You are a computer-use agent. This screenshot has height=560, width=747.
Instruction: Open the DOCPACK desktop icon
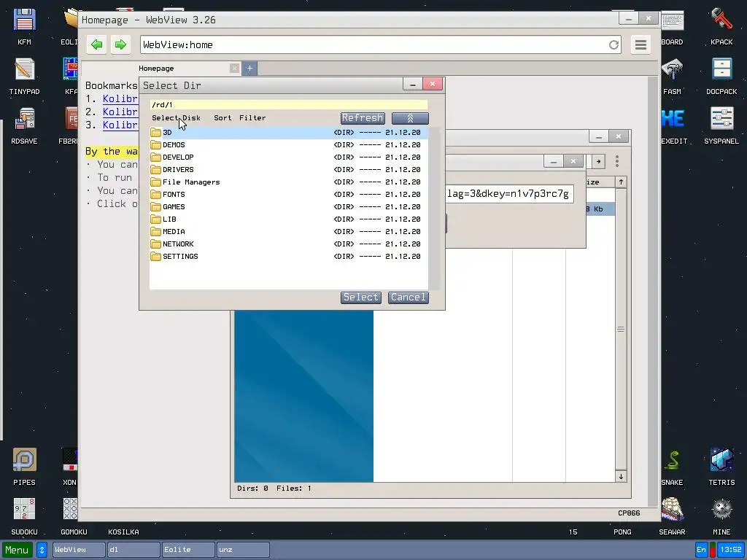click(x=721, y=76)
